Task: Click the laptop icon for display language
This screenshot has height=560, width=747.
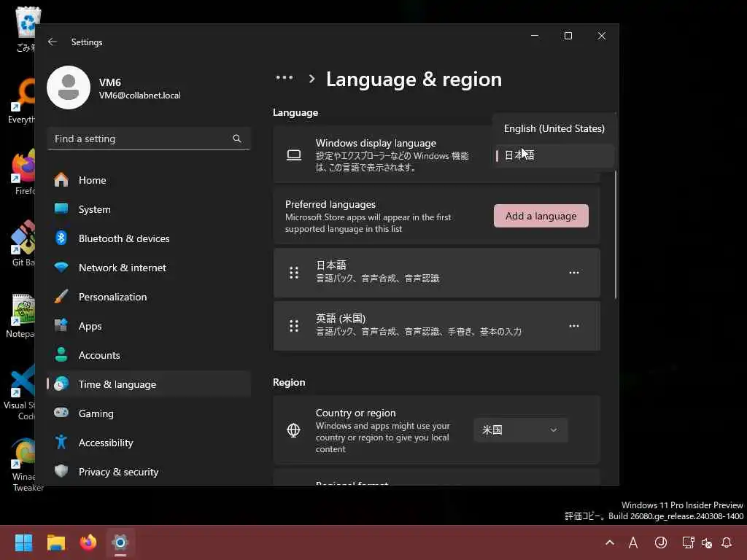Action: click(x=293, y=155)
